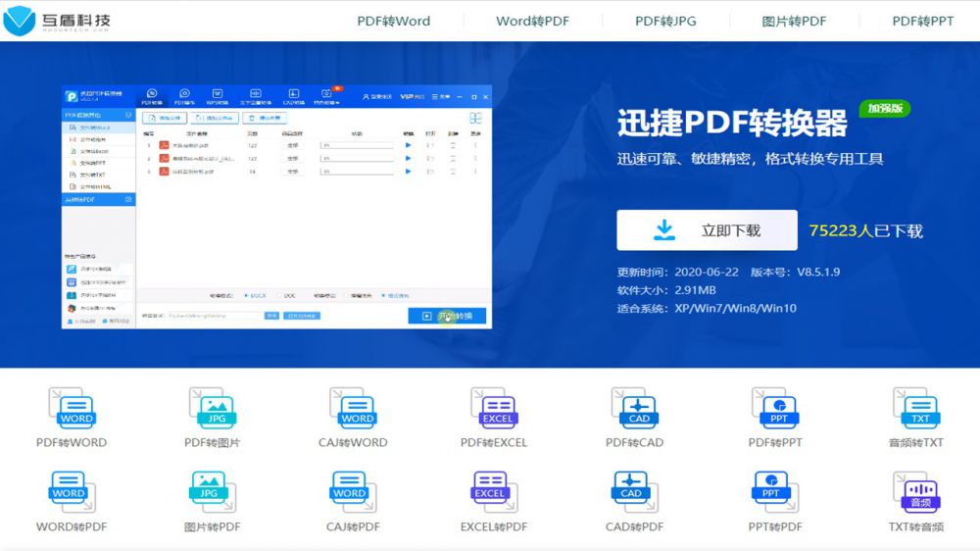Click the 立即下载 download button
980x551 pixels.
coord(707,230)
